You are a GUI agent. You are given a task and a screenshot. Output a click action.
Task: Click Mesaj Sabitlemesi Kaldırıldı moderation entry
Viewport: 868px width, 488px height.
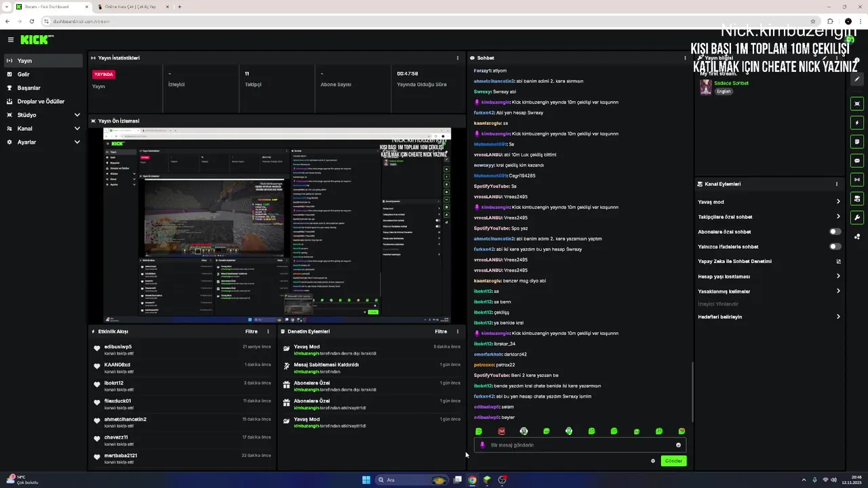(x=326, y=365)
